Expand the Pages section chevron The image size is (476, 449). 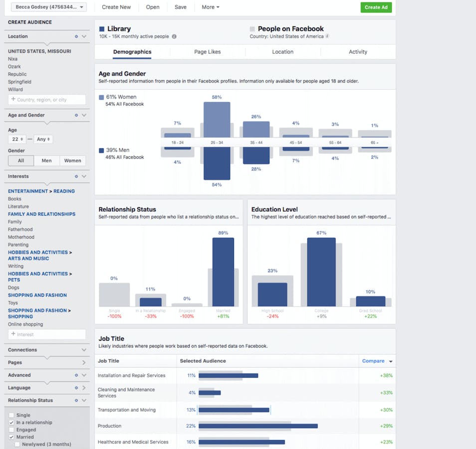(84, 363)
